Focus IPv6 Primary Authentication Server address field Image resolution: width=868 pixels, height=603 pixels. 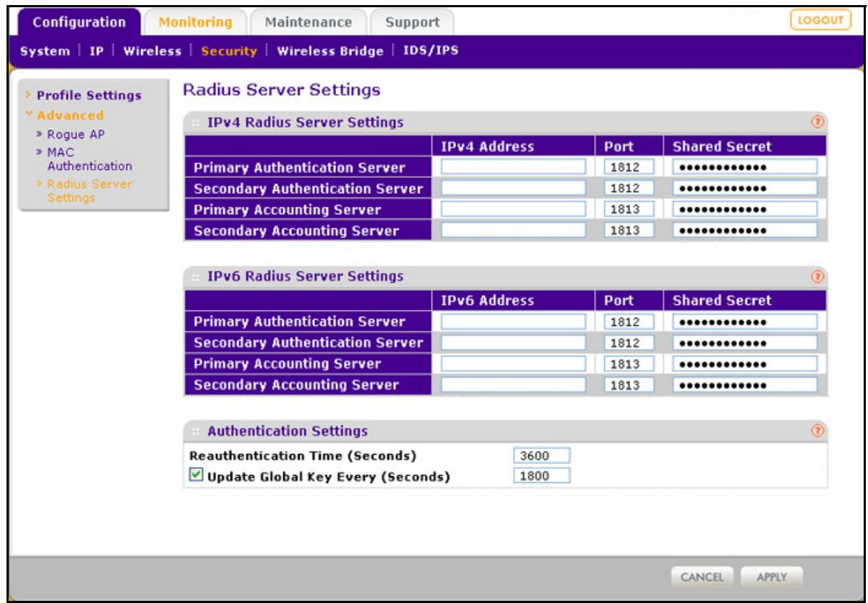coord(513,321)
